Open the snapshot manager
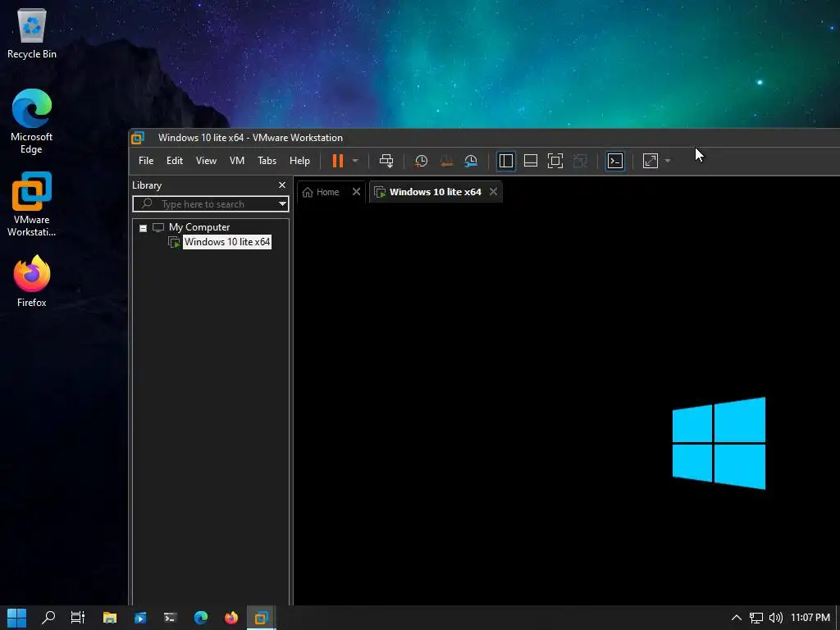 pos(471,161)
